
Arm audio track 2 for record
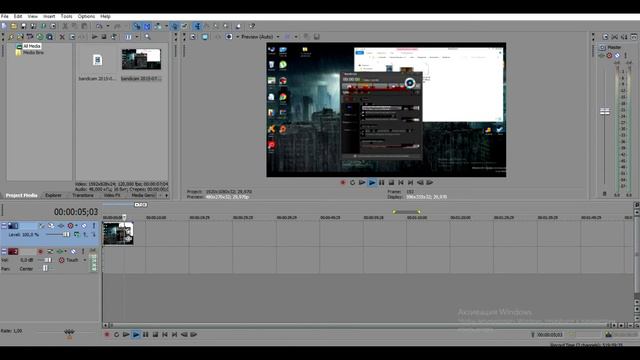click(x=40, y=251)
